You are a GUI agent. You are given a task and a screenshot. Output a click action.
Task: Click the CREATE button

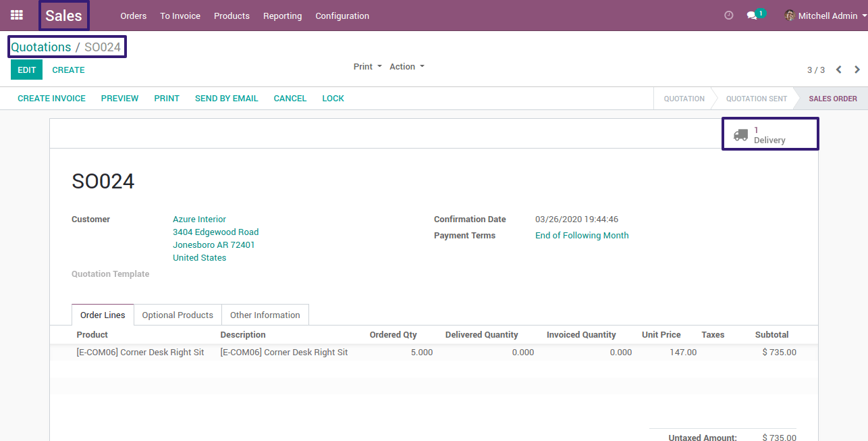click(68, 70)
